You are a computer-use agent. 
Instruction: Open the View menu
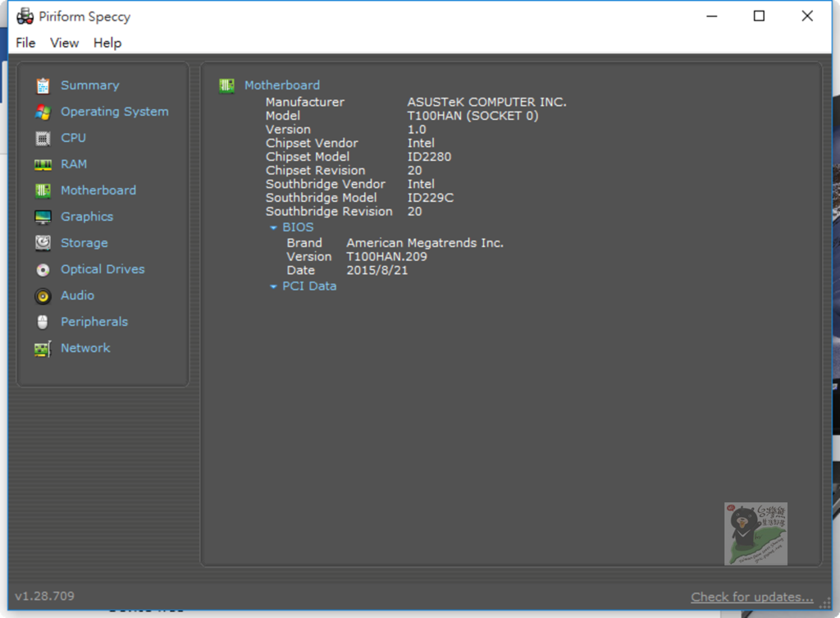coord(64,43)
